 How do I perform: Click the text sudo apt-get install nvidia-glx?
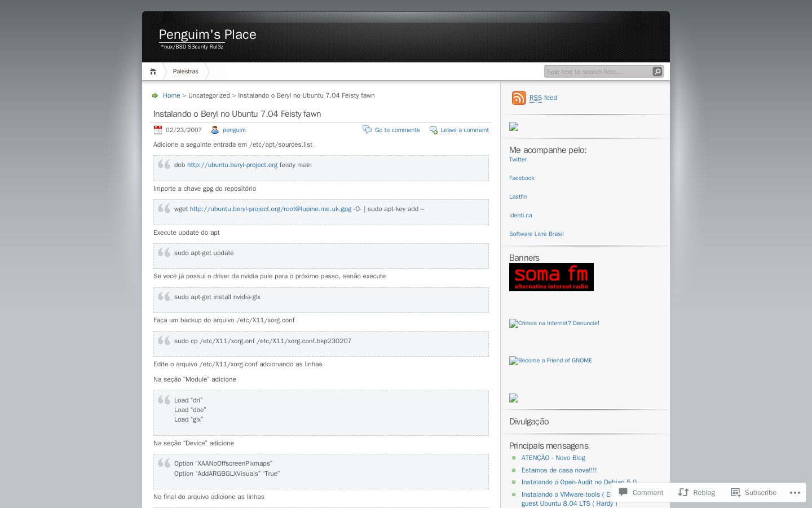pyautogui.click(x=217, y=297)
